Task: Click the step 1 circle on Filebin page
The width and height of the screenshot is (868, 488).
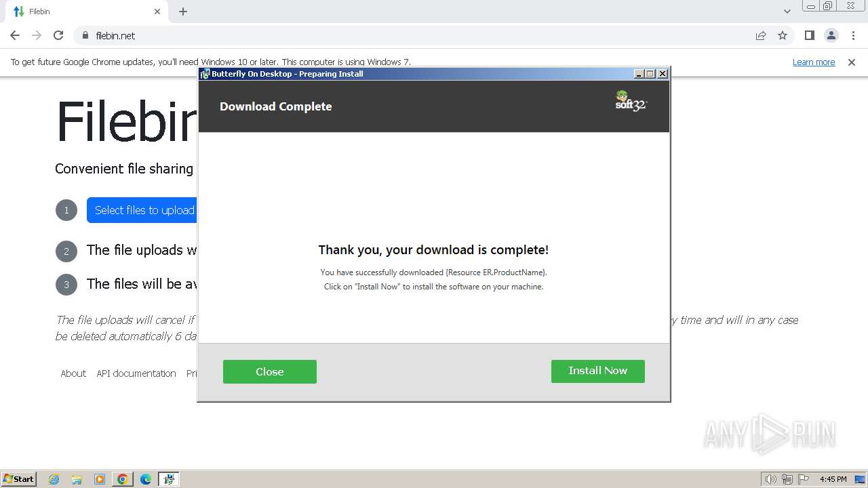Action: click(x=66, y=210)
